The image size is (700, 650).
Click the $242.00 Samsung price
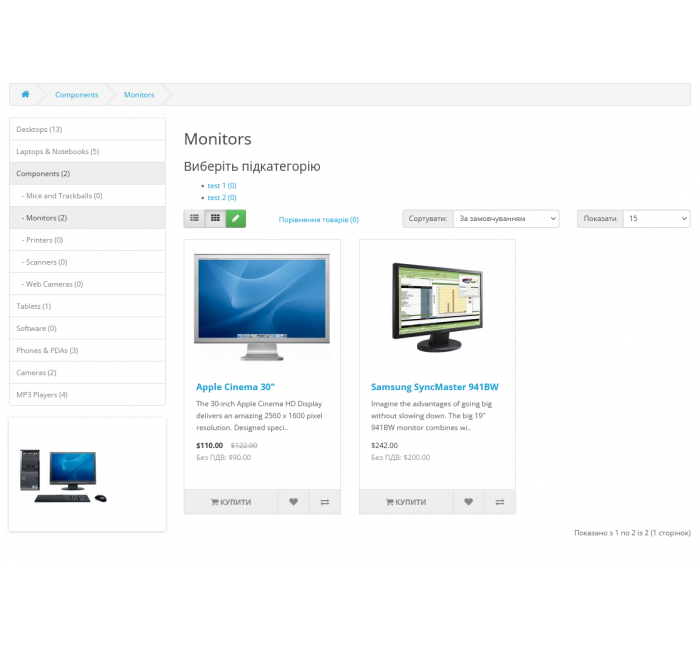point(384,446)
